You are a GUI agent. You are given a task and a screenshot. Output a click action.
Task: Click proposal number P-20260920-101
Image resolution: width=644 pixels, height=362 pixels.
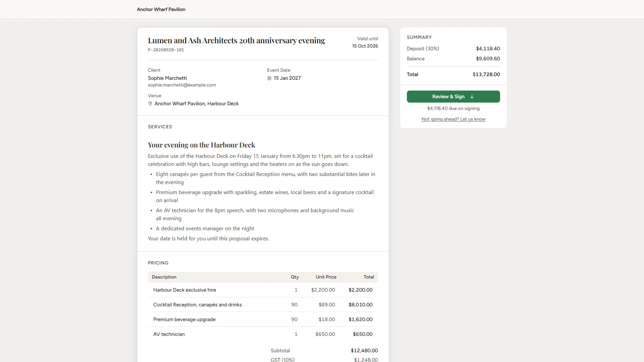(166, 50)
